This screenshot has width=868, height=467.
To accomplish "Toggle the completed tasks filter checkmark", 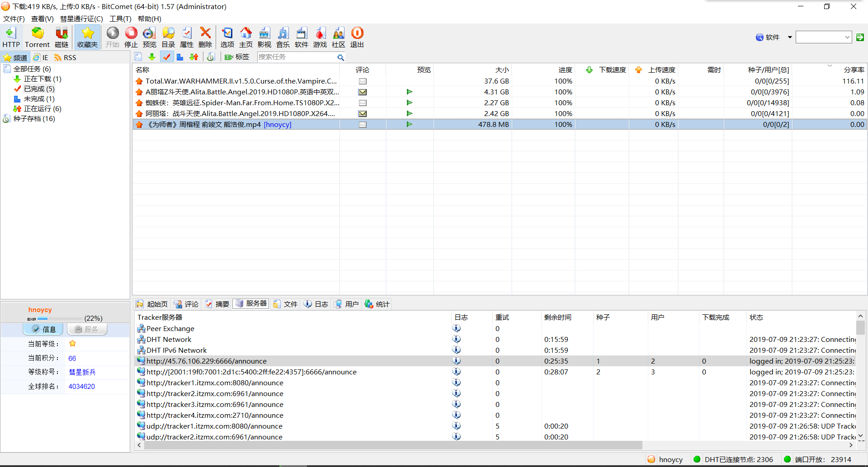I will point(167,57).
